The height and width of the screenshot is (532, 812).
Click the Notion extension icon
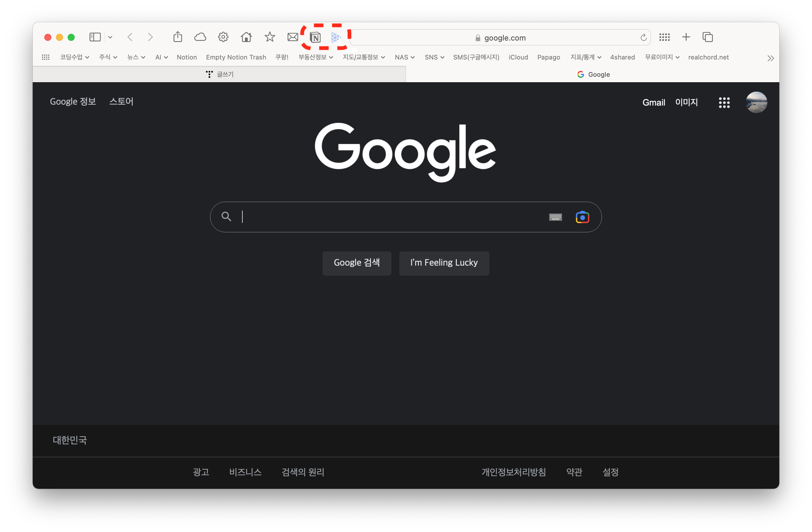click(315, 37)
